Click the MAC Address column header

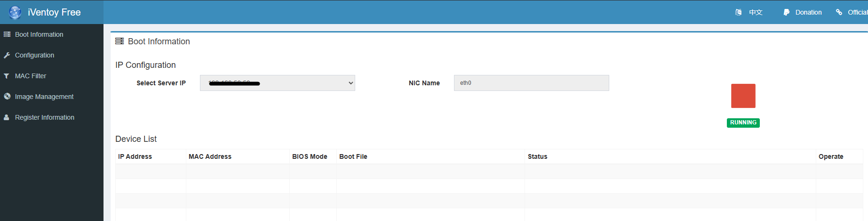pos(210,156)
